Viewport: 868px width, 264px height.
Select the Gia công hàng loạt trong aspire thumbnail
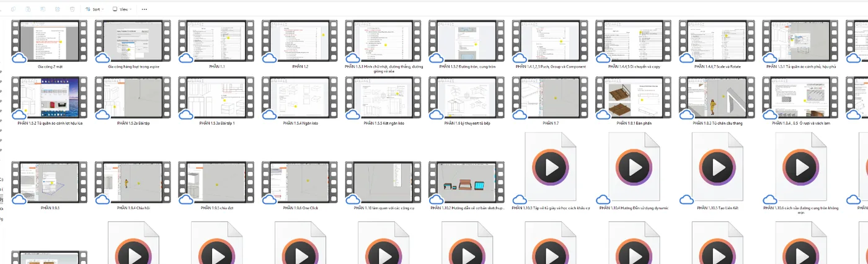132,41
